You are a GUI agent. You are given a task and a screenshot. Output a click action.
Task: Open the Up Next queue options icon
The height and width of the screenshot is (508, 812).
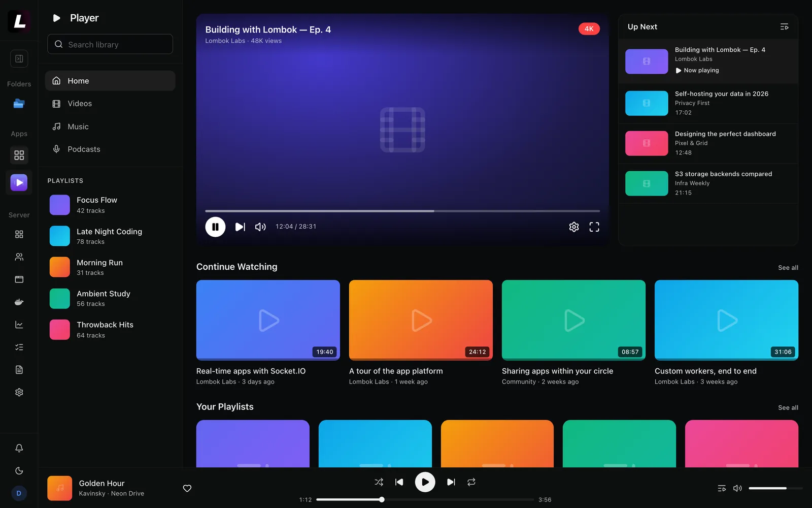(784, 26)
